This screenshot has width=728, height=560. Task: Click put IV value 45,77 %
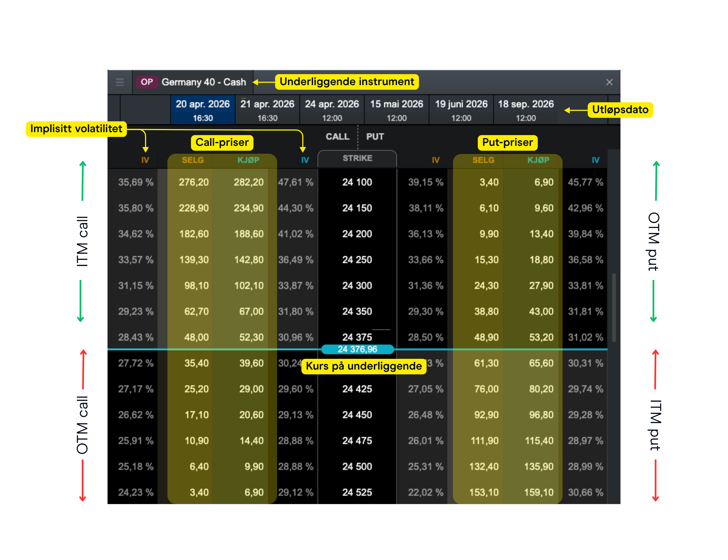tap(585, 182)
